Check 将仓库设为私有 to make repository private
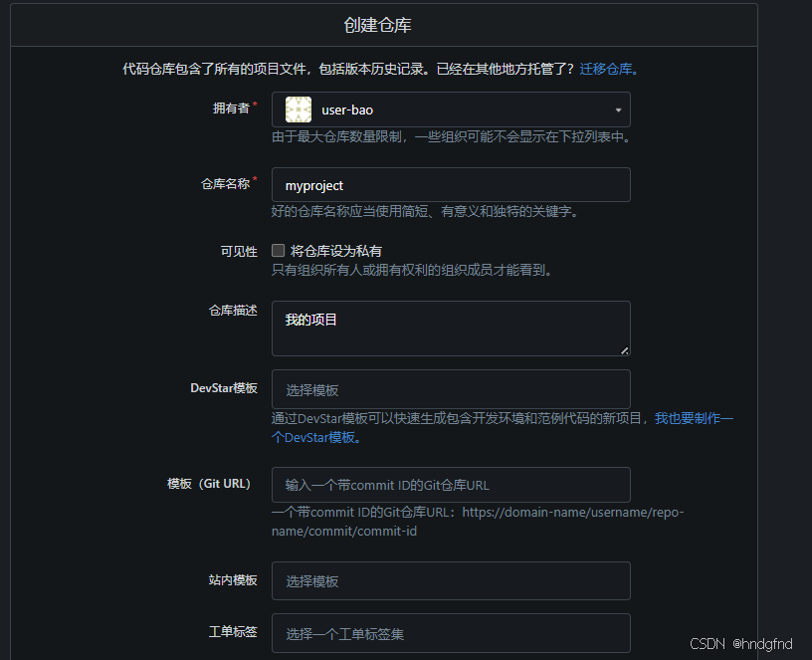Screen dimensions: 812x660 [278, 250]
